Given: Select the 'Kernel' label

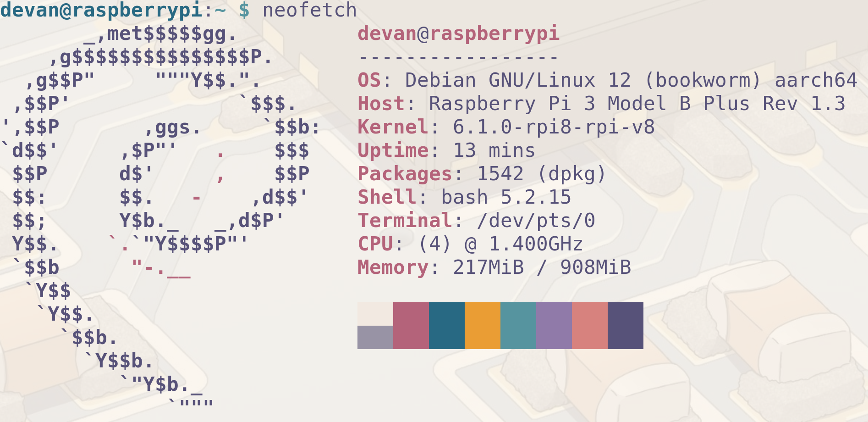Looking at the screenshot, I should tap(393, 127).
